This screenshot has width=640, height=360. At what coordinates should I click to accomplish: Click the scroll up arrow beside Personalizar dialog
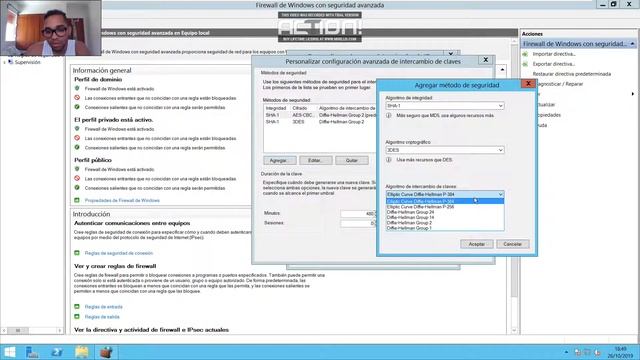502,70
